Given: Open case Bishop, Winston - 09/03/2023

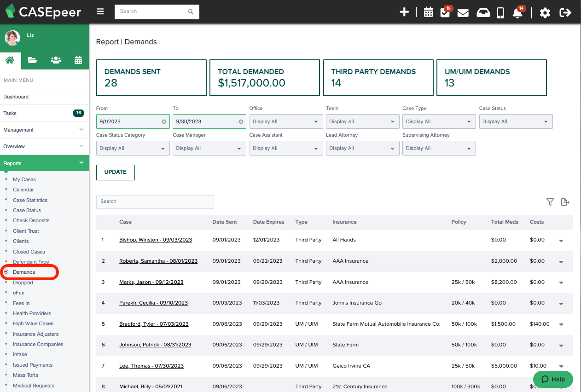Looking at the screenshot, I should click(x=156, y=240).
